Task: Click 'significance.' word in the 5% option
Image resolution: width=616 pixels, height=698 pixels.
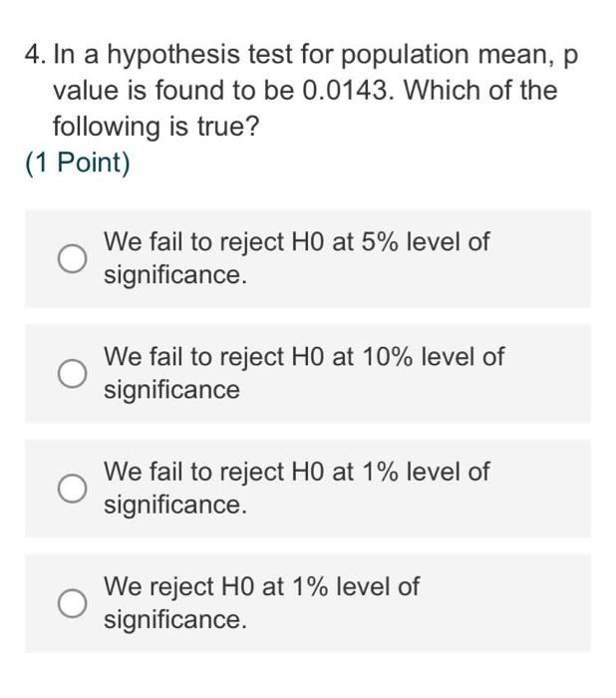Action: 174,275
